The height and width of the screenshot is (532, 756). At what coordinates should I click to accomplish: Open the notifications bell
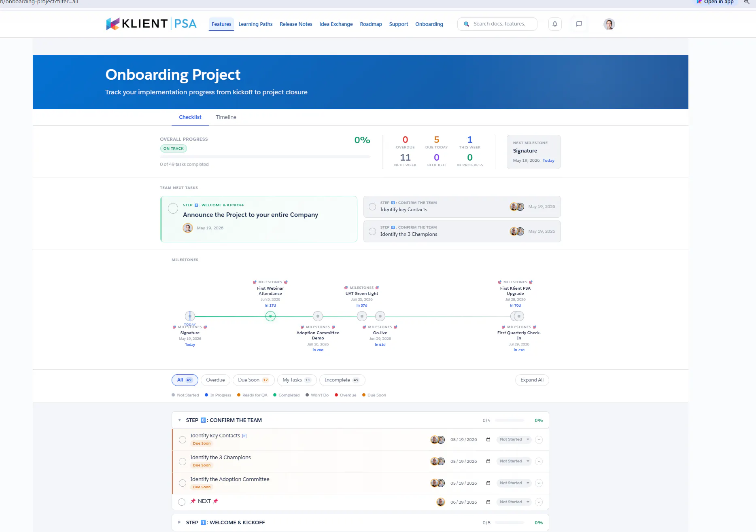click(x=555, y=24)
